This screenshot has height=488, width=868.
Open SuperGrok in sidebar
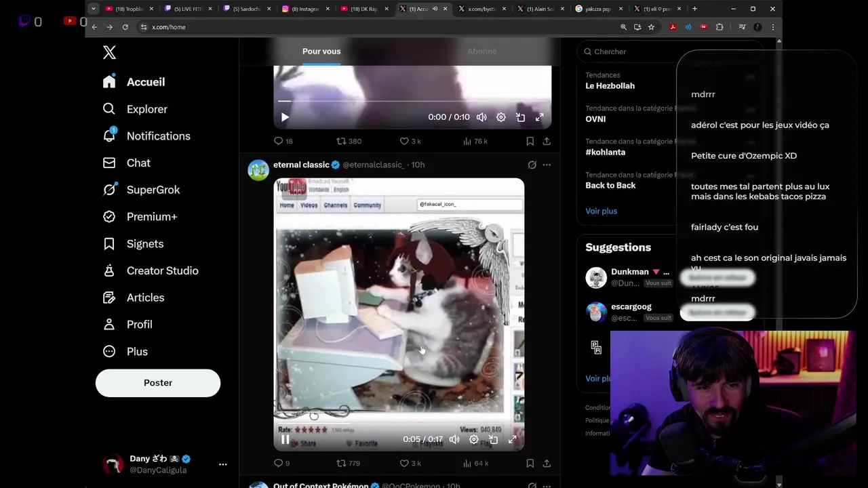point(141,190)
